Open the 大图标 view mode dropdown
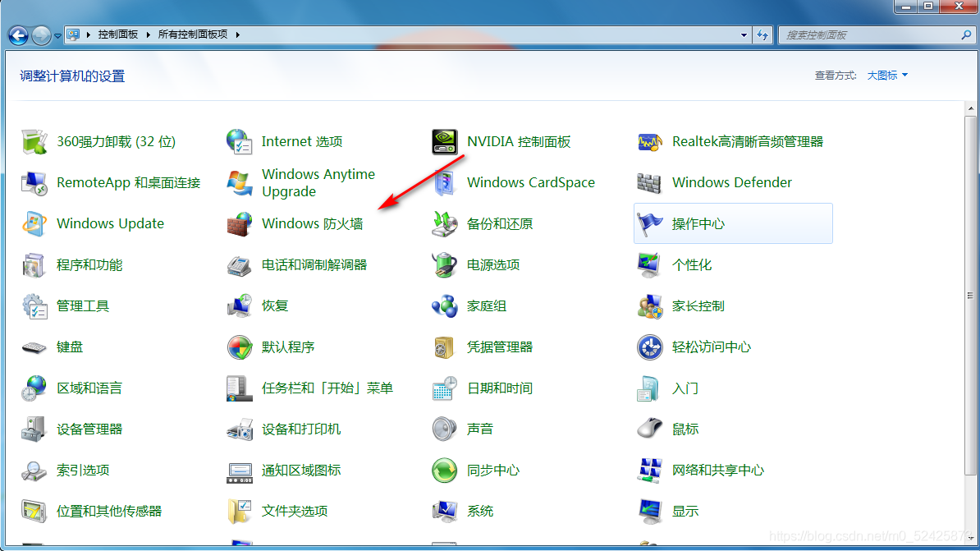980x551 pixels. pyautogui.click(x=887, y=76)
